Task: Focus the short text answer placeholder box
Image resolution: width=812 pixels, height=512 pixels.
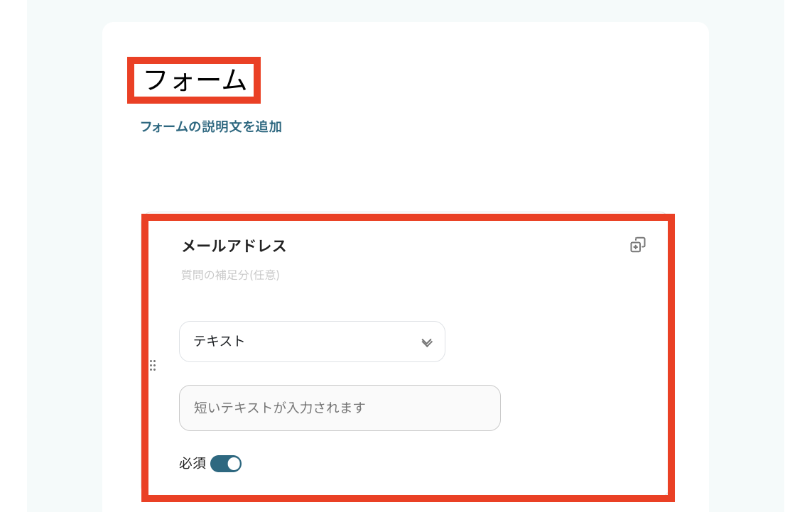Action: 340,408
